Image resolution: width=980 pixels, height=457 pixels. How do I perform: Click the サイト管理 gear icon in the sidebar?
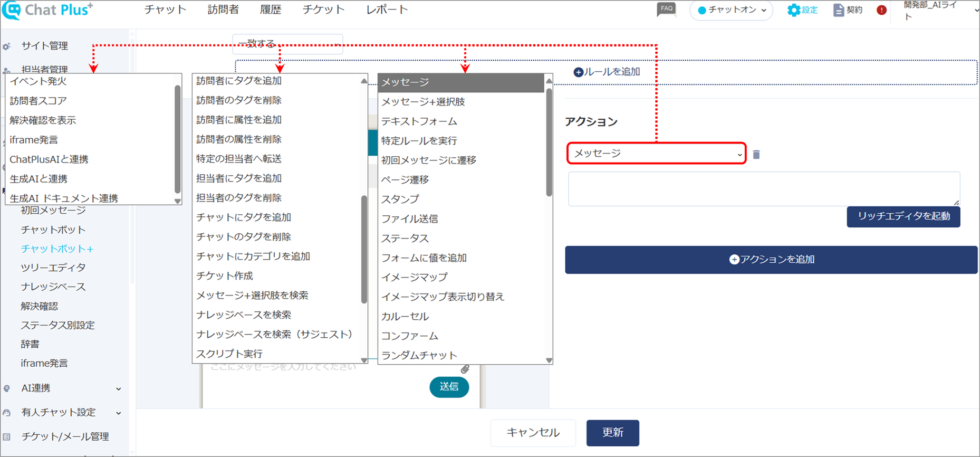click(6, 46)
